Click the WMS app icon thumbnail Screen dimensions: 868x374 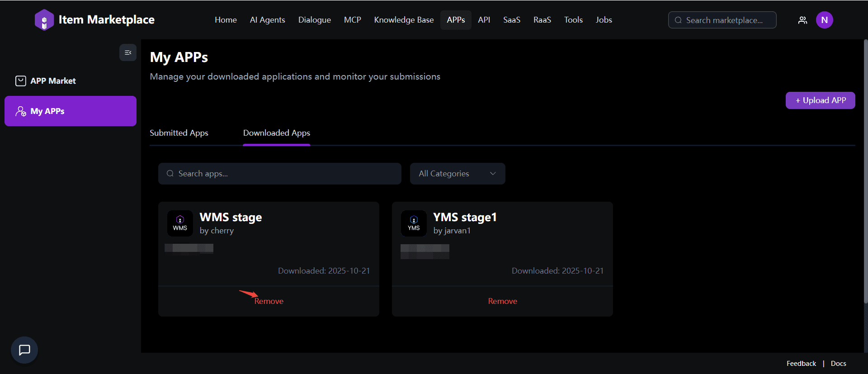(x=180, y=223)
